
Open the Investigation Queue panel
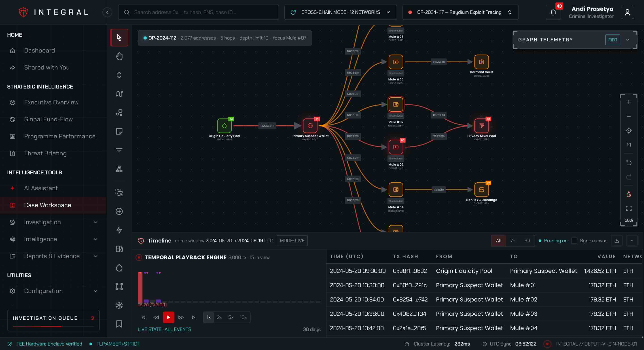pos(53,320)
